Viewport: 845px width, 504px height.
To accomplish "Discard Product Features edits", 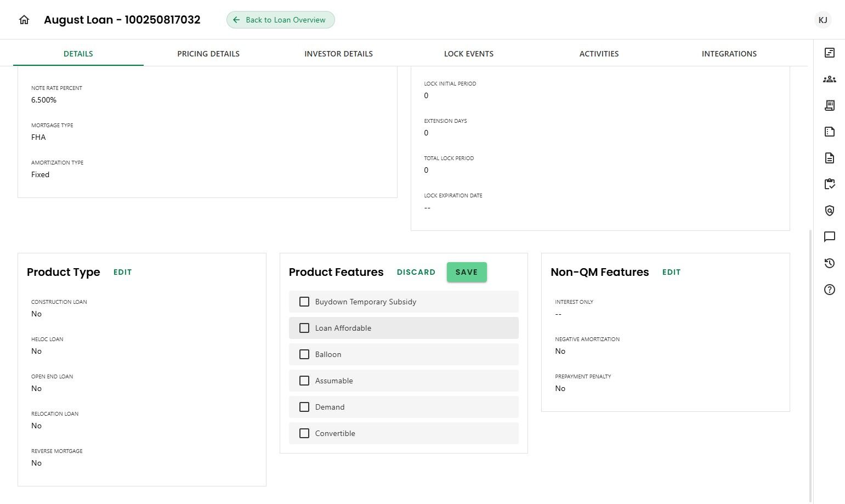I will 416,272.
